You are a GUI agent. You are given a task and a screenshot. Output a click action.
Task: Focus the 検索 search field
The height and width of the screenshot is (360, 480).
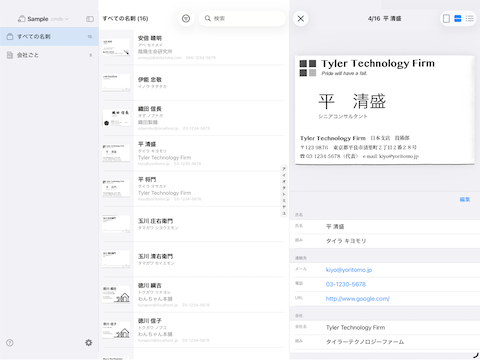click(x=242, y=18)
